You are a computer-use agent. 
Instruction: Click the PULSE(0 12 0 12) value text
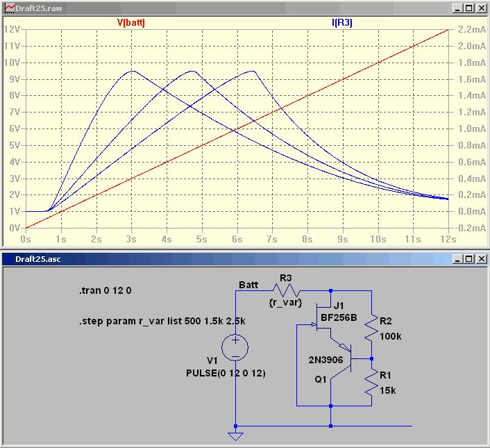tap(226, 373)
